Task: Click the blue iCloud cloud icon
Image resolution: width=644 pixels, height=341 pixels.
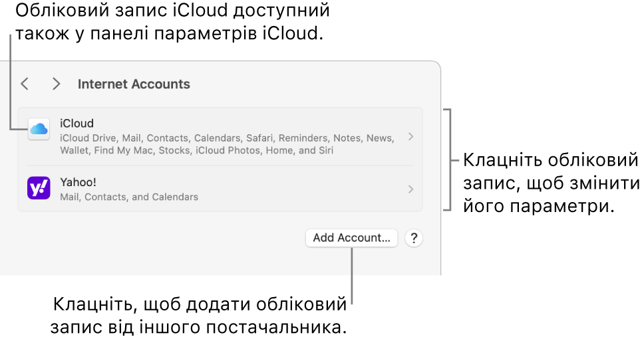Action: coord(39,129)
